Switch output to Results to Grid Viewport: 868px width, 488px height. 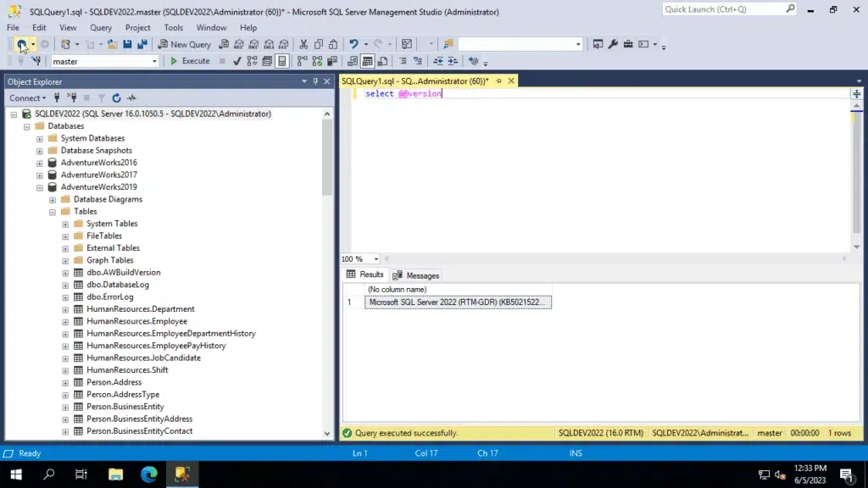coord(368,61)
